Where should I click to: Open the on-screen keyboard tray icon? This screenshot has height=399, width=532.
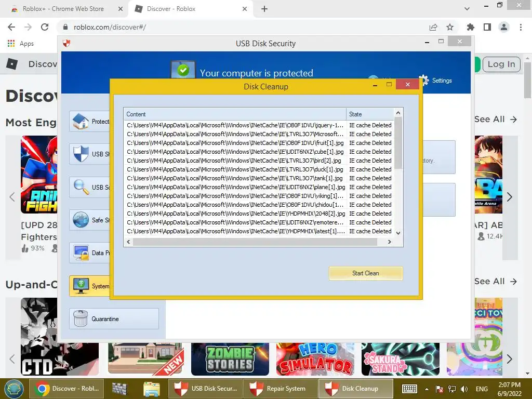[x=409, y=389]
